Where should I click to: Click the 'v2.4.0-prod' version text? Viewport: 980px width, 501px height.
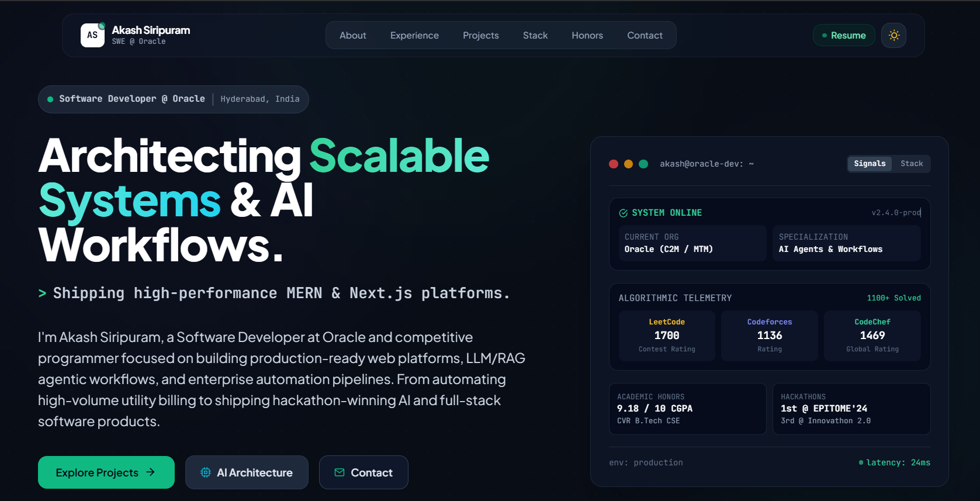tap(896, 213)
